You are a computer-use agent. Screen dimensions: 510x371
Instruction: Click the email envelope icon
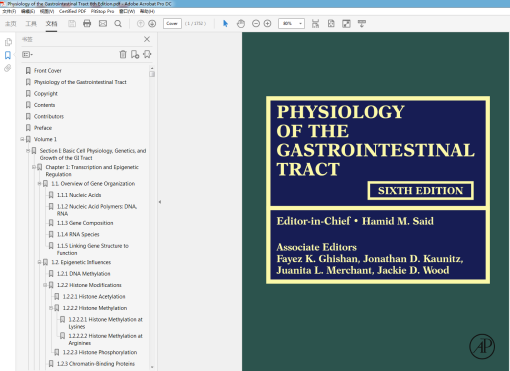103,24
